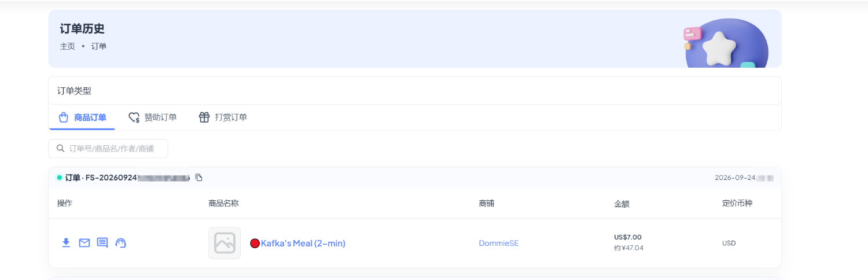Click the USD currency value
This screenshot has width=868, height=280.
click(729, 244)
